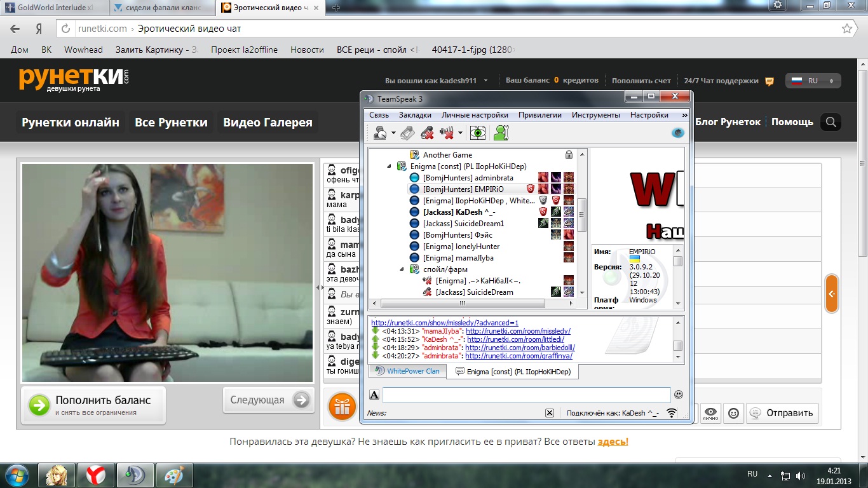Collapse the спойл/фарм channel
This screenshot has width=868, height=488.
[402, 269]
